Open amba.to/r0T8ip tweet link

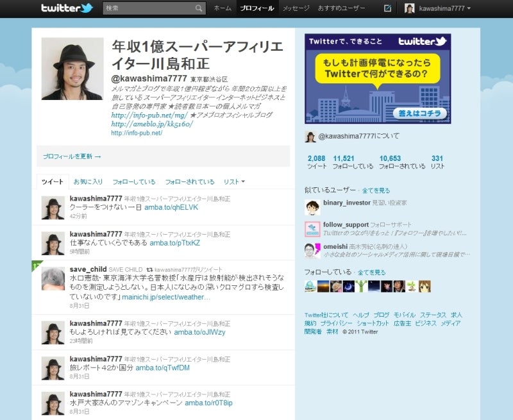click(x=209, y=403)
